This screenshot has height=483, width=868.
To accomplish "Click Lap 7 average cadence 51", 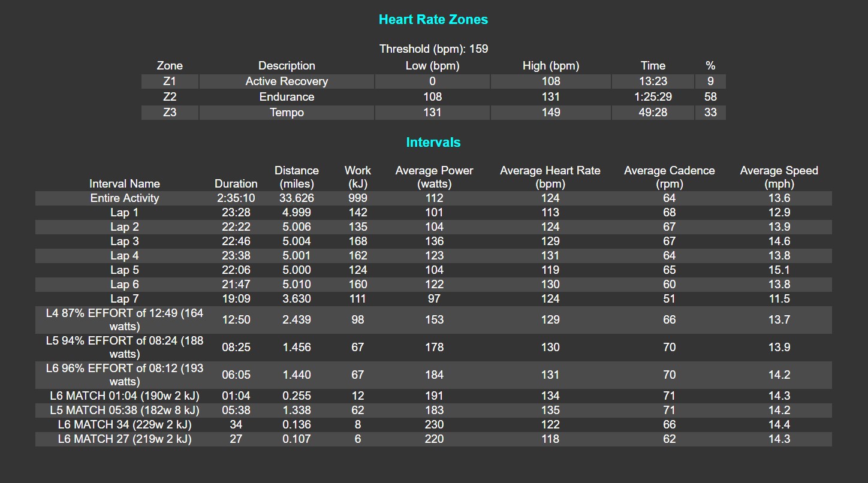I will point(670,299).
